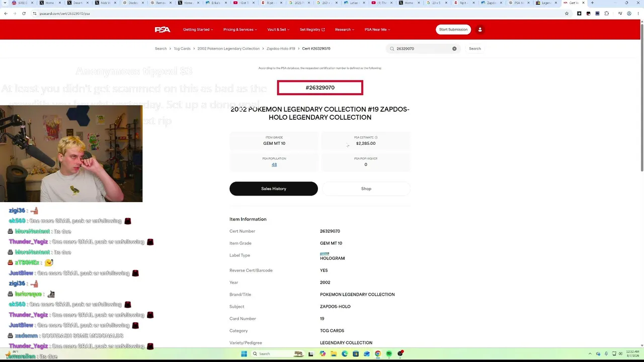Open the Sales History button
This screenshot has height=362, width=644.
274,189
